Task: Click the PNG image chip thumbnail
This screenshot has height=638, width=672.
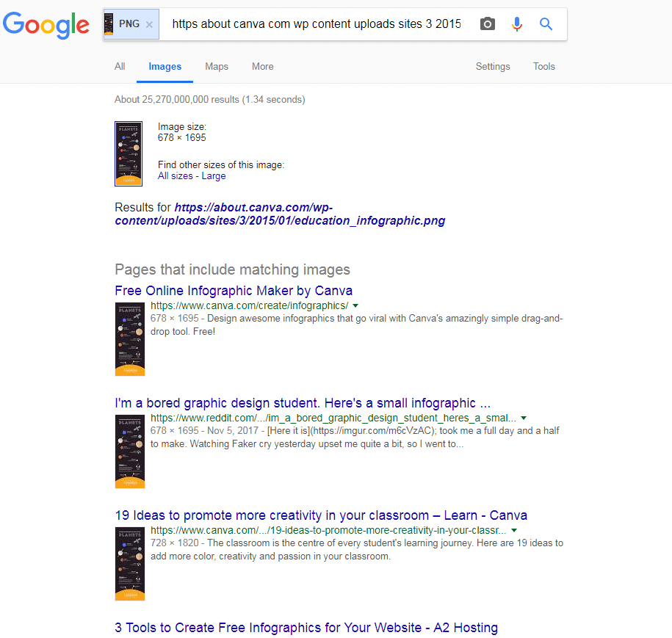Action: 109,24
